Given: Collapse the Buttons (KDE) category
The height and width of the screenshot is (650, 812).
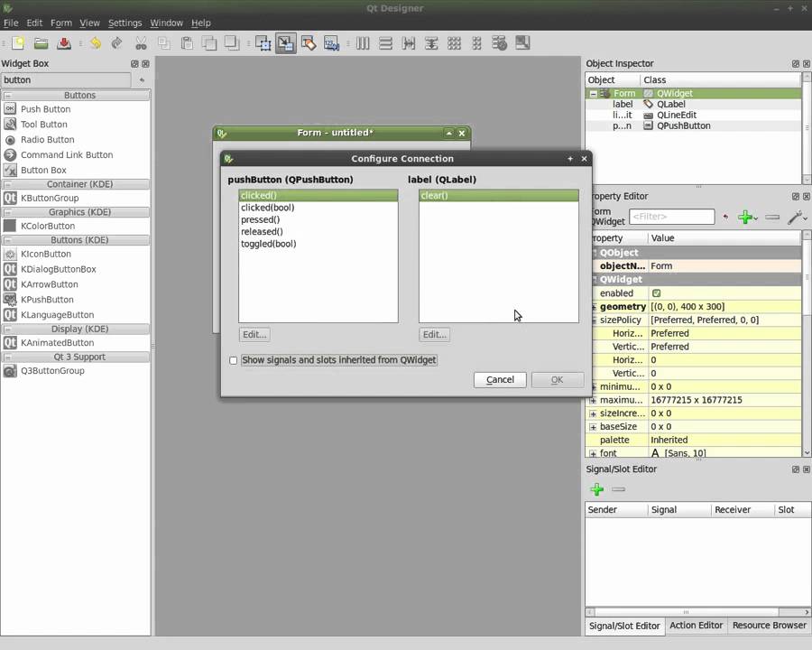Looking at the screenshot, I should click(x=8, y=240).
